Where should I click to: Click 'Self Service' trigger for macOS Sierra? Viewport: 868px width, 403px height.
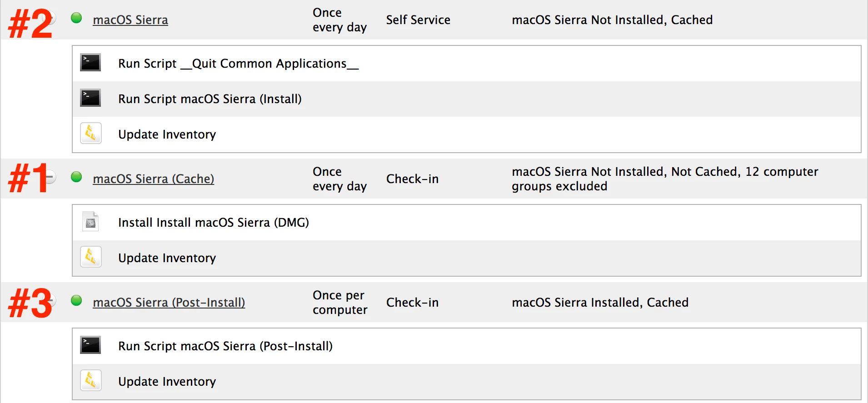[x=418, y=20]
